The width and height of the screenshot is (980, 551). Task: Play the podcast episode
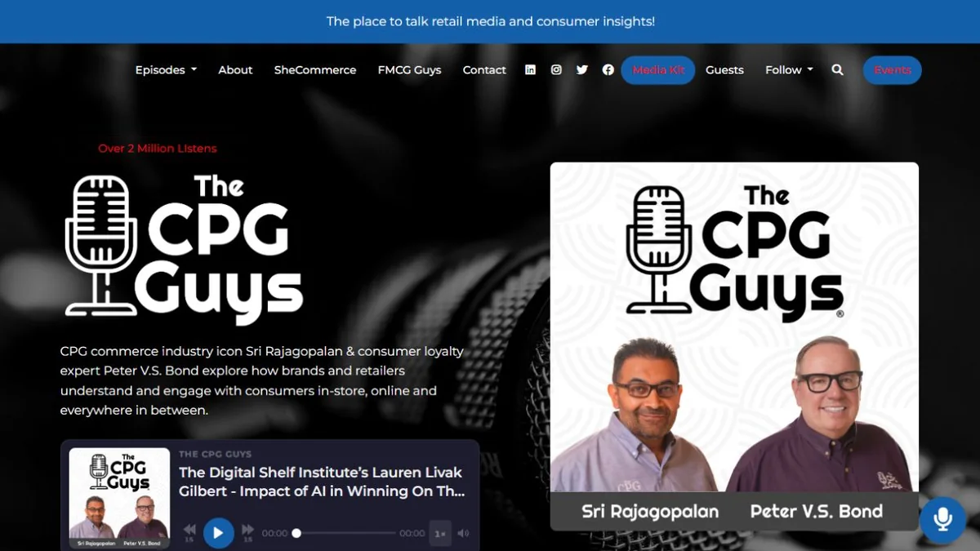pyautogui.click(x=218, y=533)
